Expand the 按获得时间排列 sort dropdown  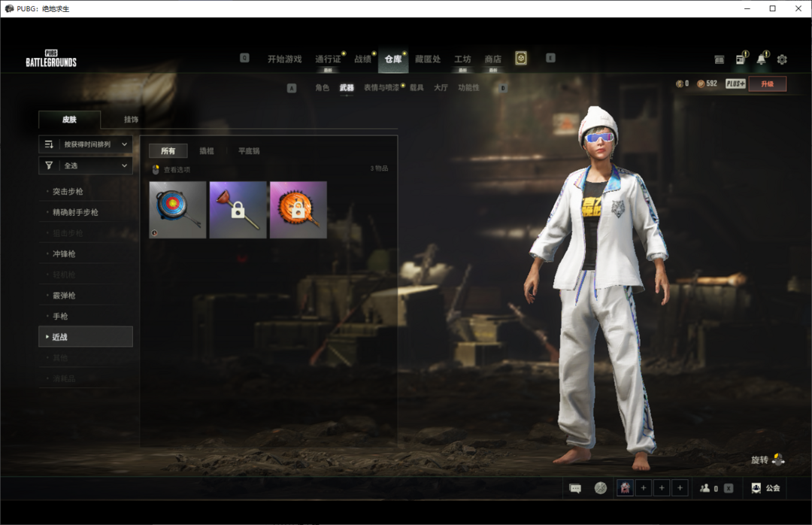(86, 144)
